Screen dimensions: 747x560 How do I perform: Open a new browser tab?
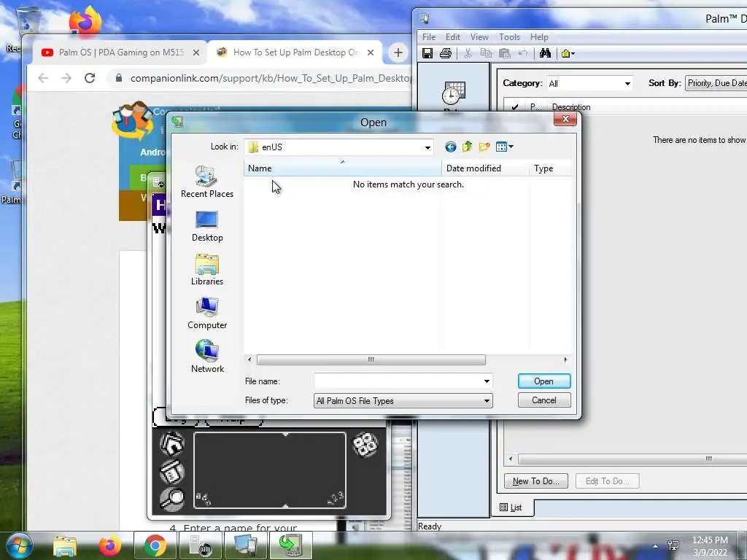click(398, 52)
